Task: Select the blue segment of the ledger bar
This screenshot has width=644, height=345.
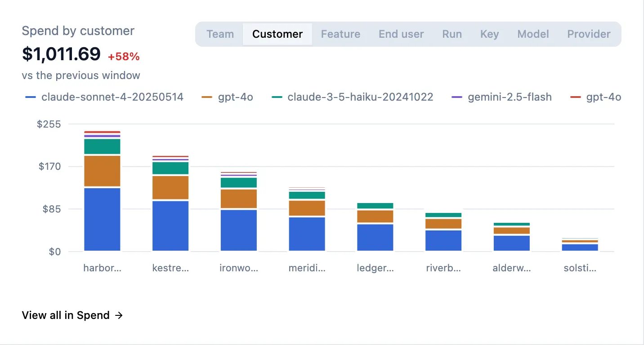Action: (x=375, y=237)
